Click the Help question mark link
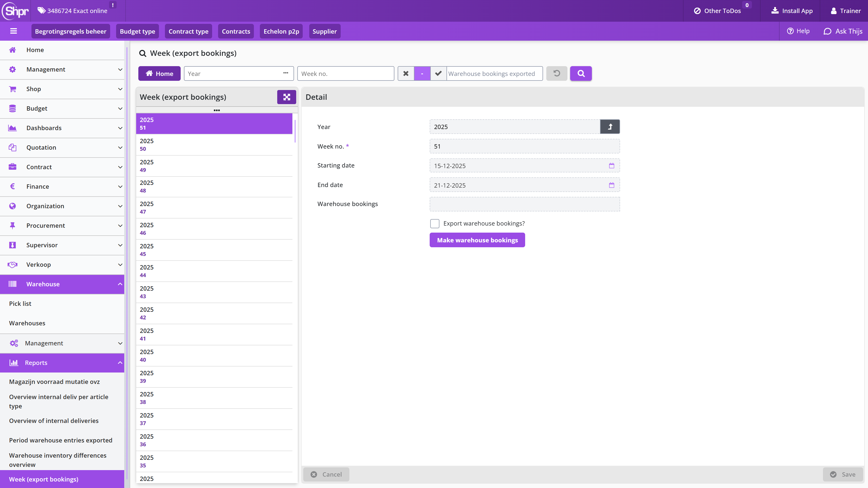This screenshot has height=488, width=868. click(798, 31)
